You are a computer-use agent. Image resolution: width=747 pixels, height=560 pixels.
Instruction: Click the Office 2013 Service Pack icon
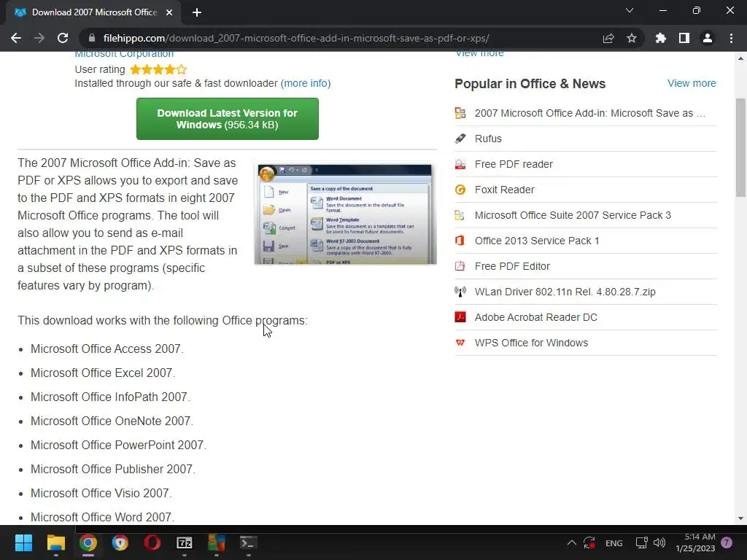460,241
